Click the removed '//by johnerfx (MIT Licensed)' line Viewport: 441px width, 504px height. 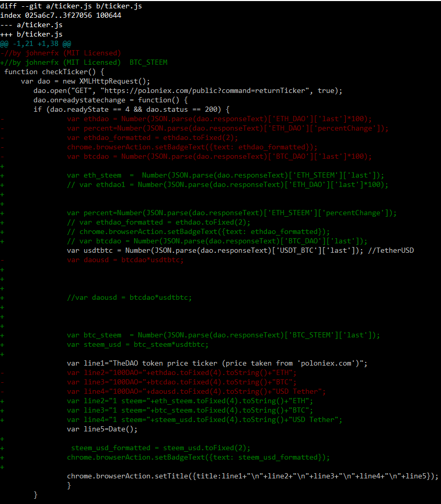click(61, 53)
